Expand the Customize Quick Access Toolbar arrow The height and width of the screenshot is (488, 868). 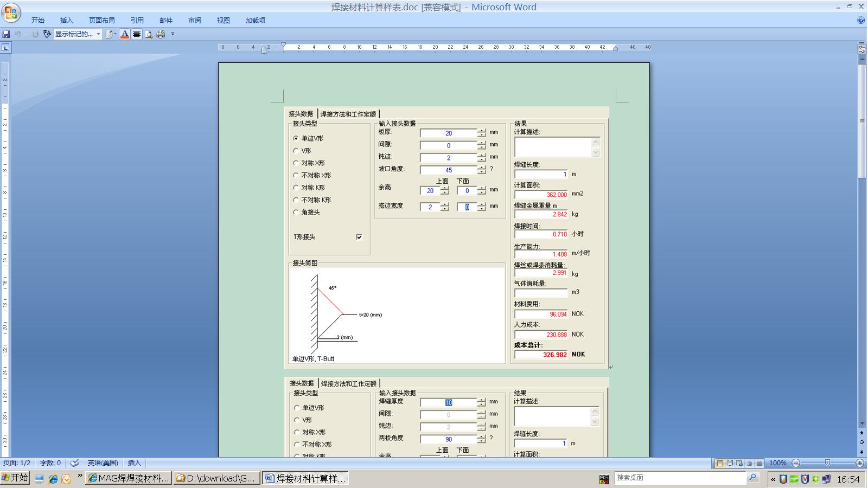(x=173, y=34)
